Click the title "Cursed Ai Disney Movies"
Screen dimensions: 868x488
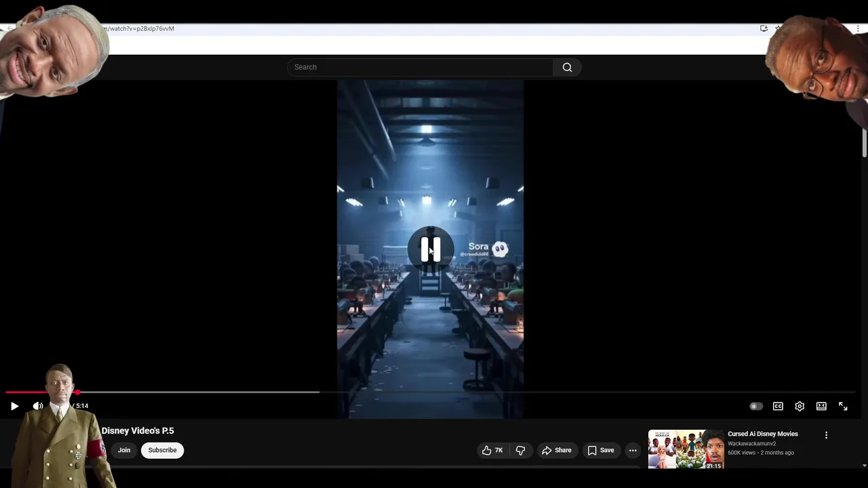pos(763,434)
